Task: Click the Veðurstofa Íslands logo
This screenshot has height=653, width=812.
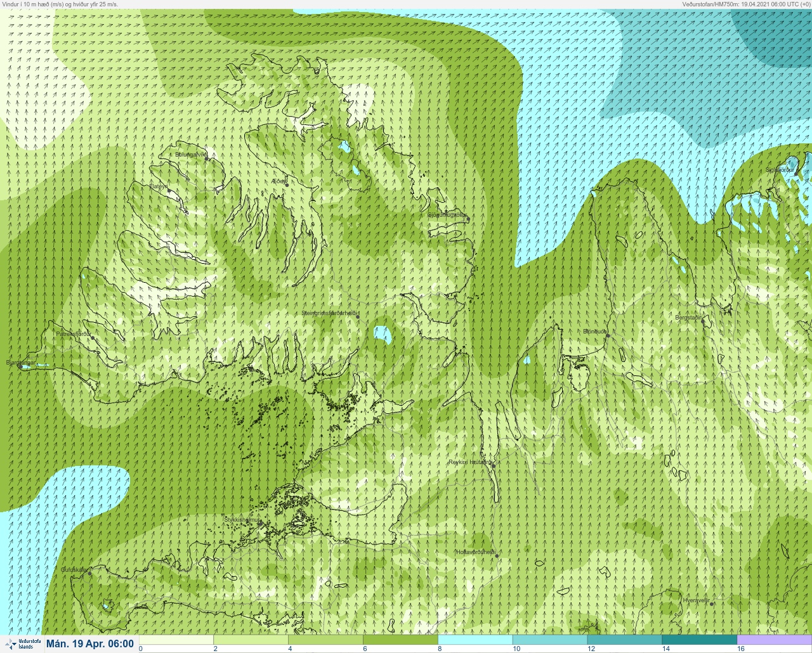Action: pyautogui.click(x=22, y=644)
